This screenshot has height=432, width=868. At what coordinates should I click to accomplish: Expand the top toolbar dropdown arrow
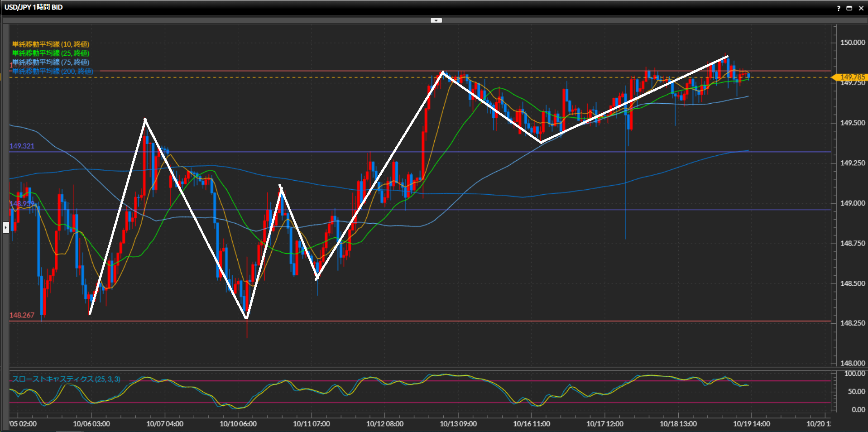pos(436,20)
